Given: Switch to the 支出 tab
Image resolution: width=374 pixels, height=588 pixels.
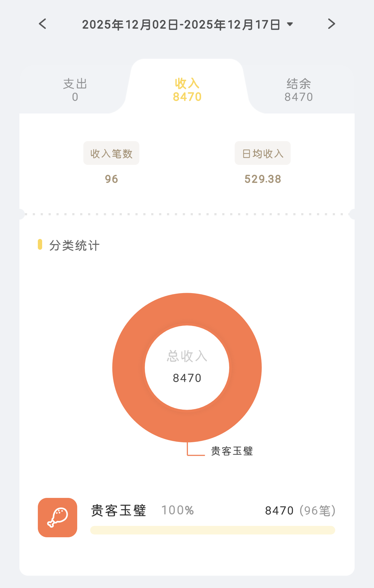Looking at the screenshot, I should point(75,89).
